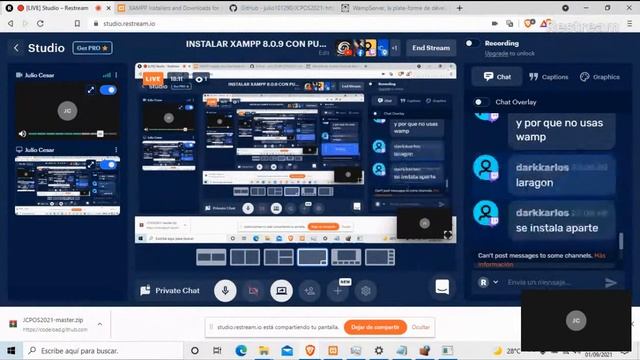Open the Upgrade to unlock link

point(509,53)
